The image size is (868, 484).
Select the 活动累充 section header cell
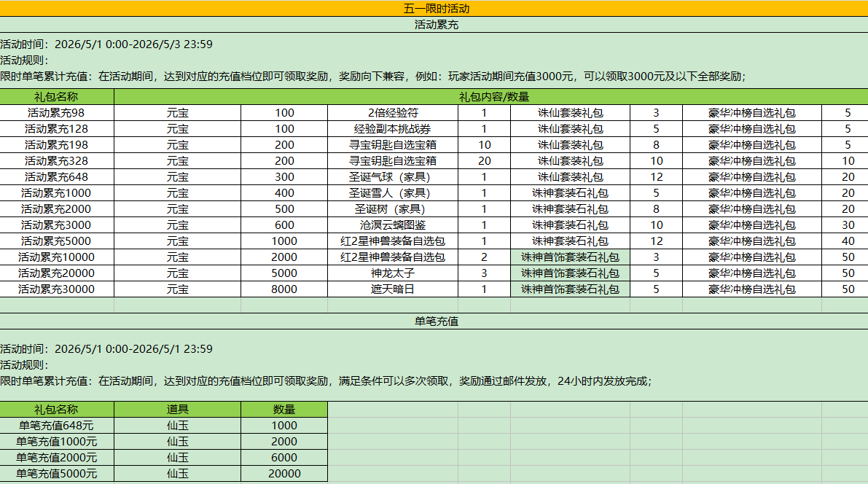click(435, 25)
